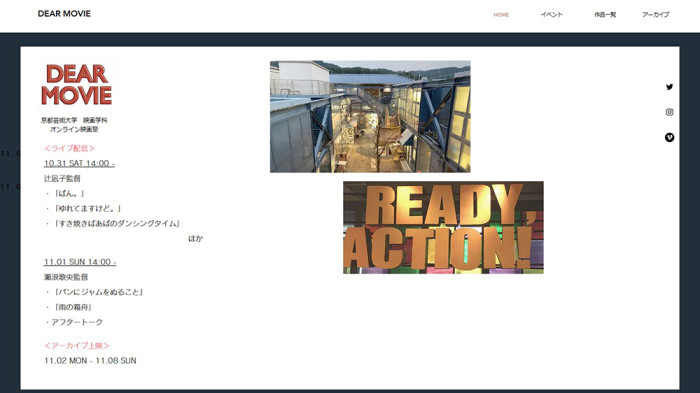
Task: Select the ライブ配信 heading text
Action: pos(69,148)
